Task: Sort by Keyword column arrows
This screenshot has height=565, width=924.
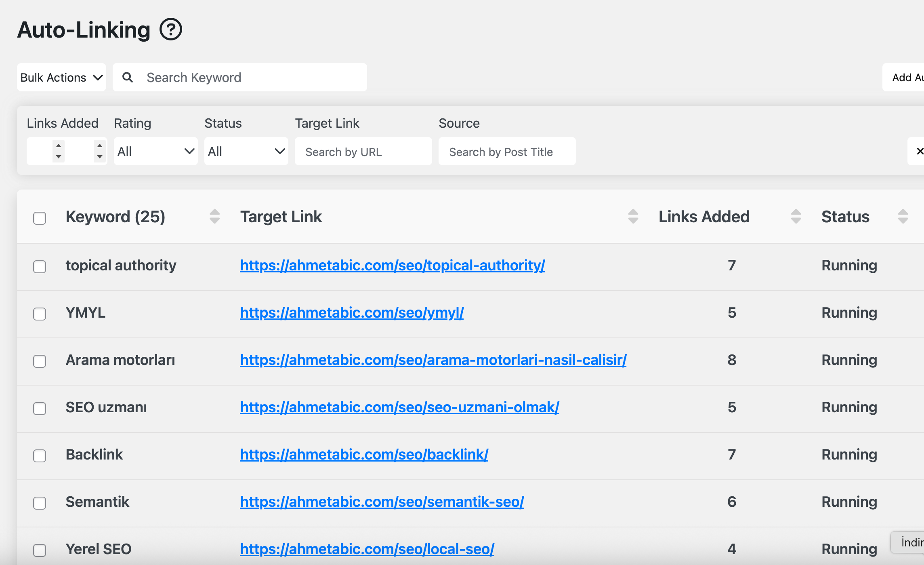Action: [215, 217]
